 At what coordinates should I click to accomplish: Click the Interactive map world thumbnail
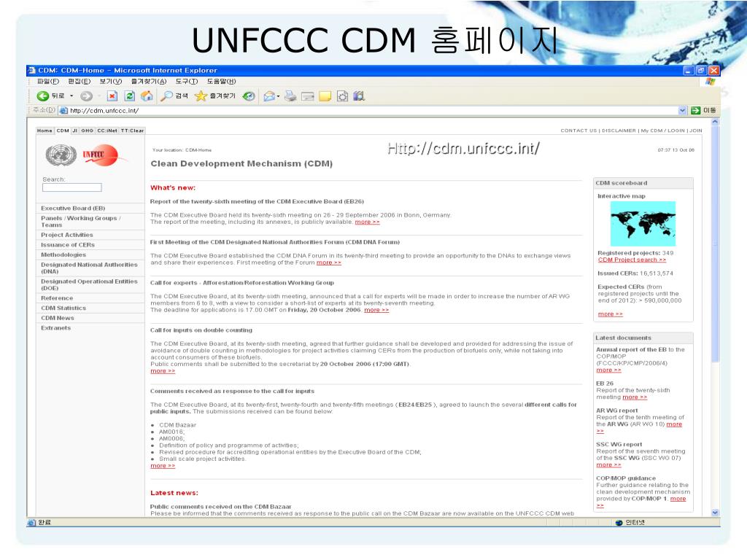click(643, 223)
